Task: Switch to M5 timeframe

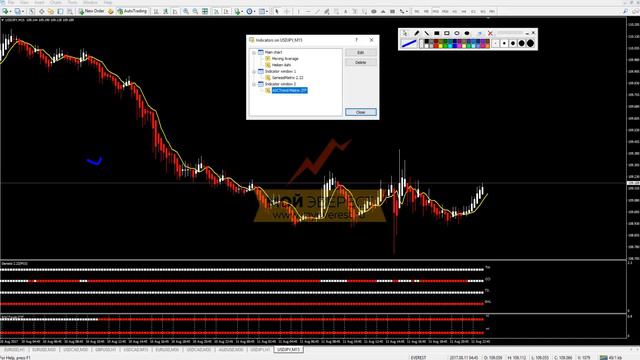Action: 426,11
